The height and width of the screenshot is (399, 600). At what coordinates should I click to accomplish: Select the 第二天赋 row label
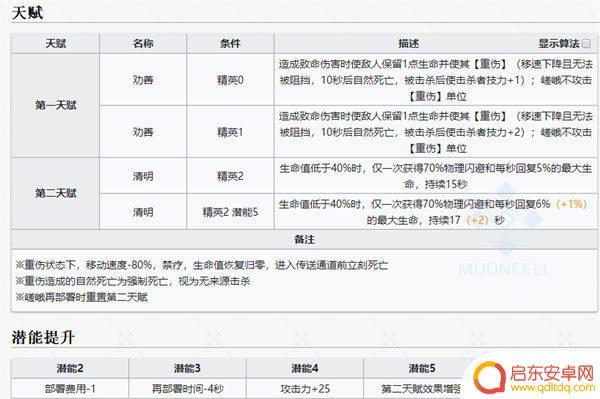point(55,193)
